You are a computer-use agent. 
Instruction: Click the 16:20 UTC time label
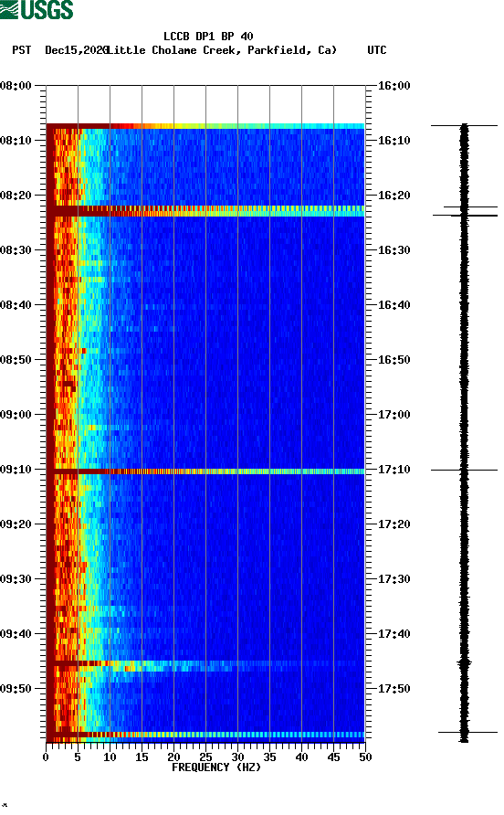tap(394, 196)
